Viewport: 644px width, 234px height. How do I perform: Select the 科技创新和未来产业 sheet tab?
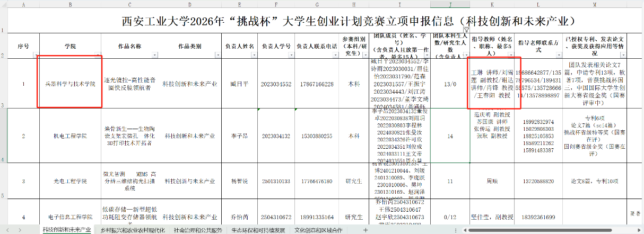[66, 230]
